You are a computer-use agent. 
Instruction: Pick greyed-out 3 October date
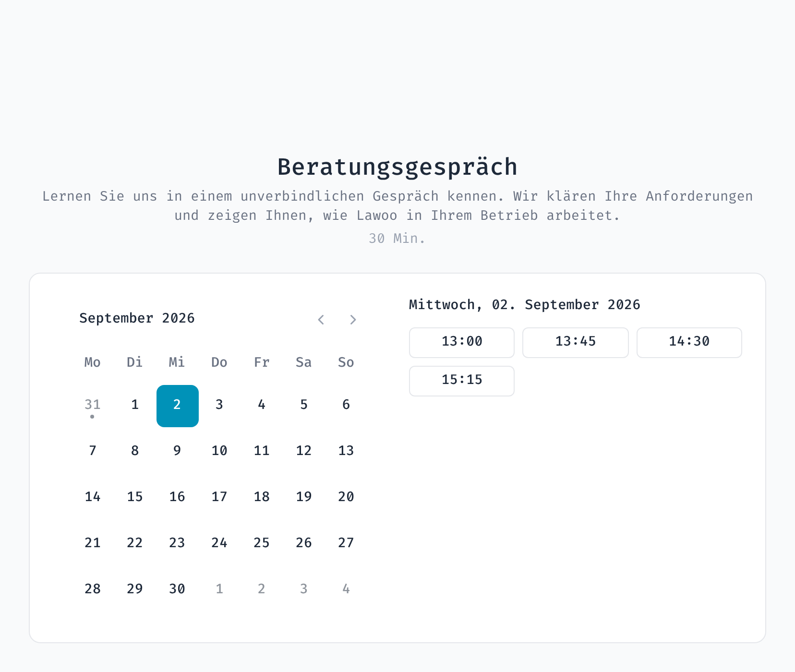pos(304,590)
